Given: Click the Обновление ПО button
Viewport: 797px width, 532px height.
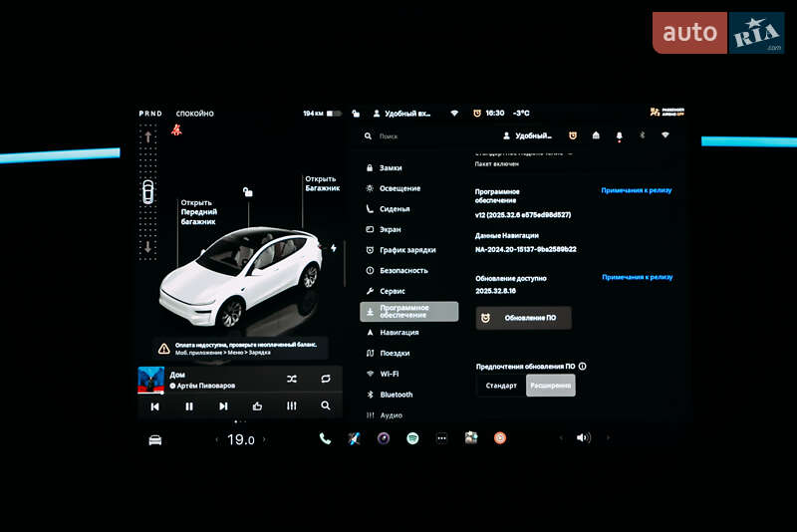Looking at the screenshot, I should pos(524,318).
